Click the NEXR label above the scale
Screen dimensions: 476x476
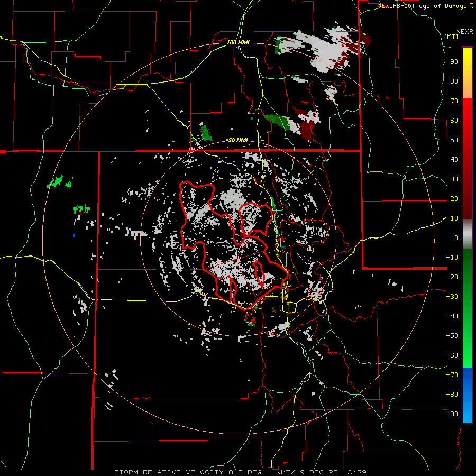pos(464,32)
